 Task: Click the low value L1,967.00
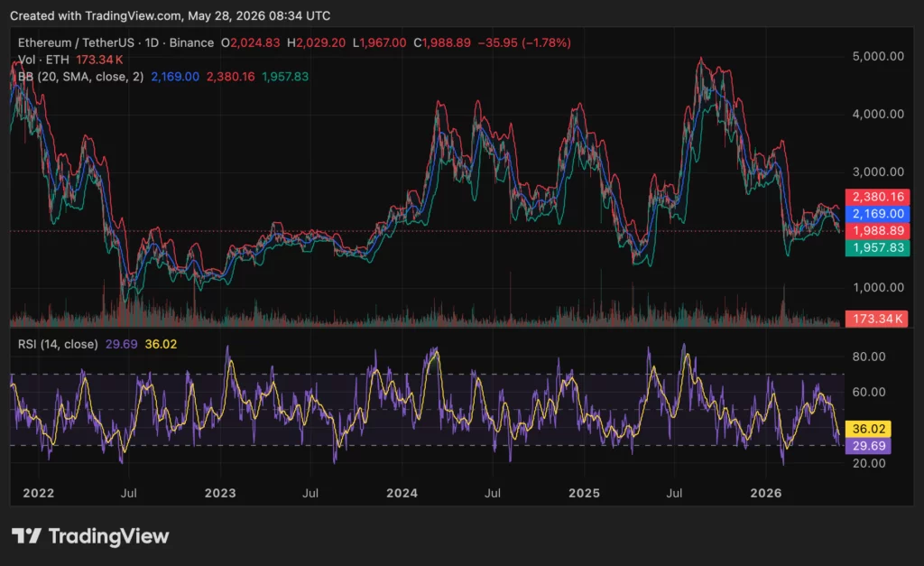point(380,43)
